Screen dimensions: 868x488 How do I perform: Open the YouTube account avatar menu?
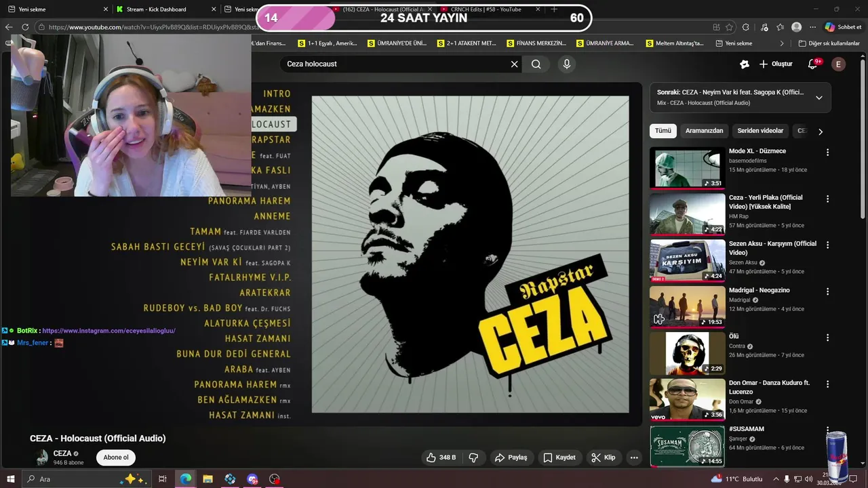(x=838, y=64)
